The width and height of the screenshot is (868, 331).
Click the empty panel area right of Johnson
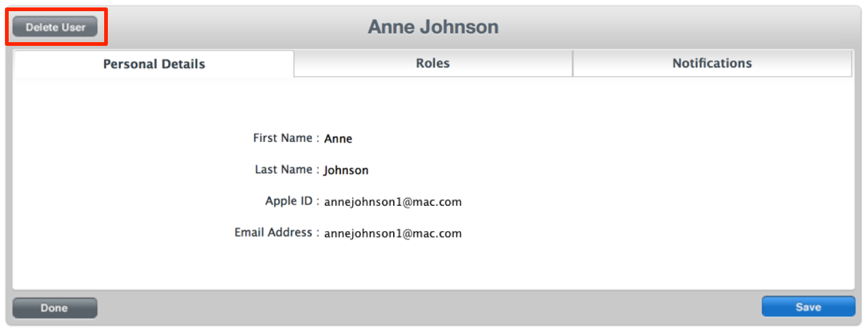click(620, 170)
